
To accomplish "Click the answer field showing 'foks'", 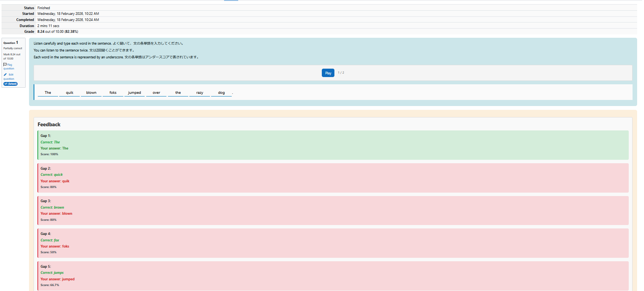I will click(x=113, y=93).
